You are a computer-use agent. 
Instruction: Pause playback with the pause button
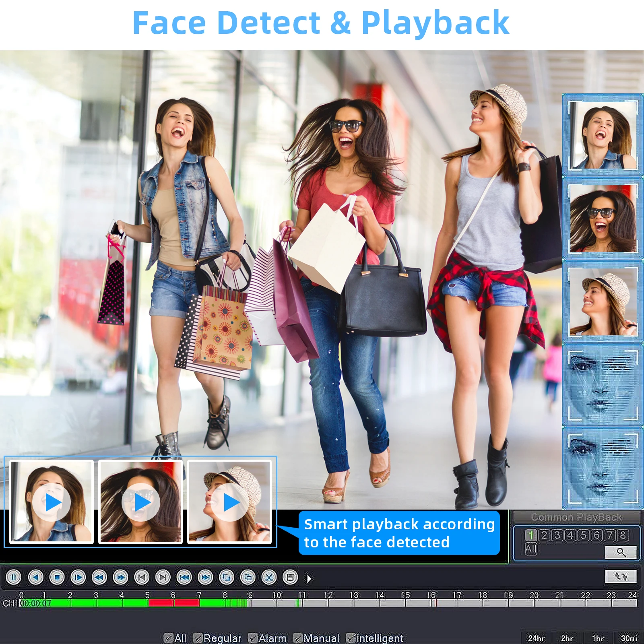coord(14,578)
